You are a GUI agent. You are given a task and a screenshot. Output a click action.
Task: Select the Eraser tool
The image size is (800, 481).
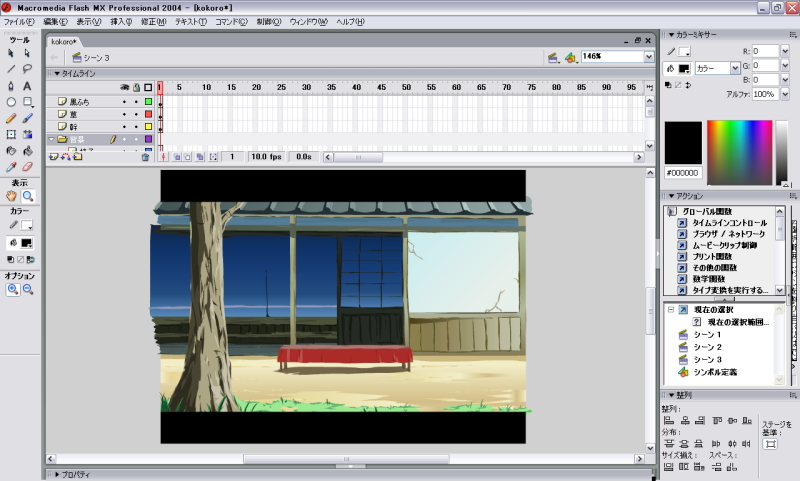pos(27,167)
